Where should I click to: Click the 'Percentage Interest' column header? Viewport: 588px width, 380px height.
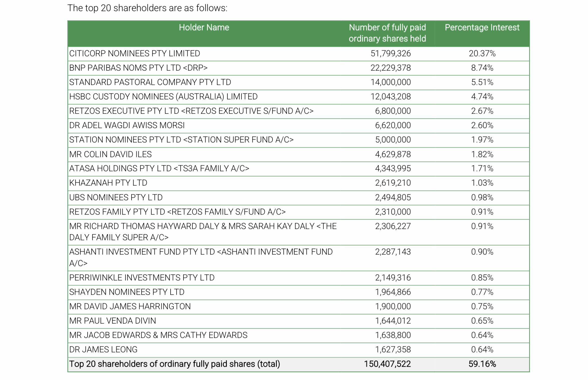482,28
